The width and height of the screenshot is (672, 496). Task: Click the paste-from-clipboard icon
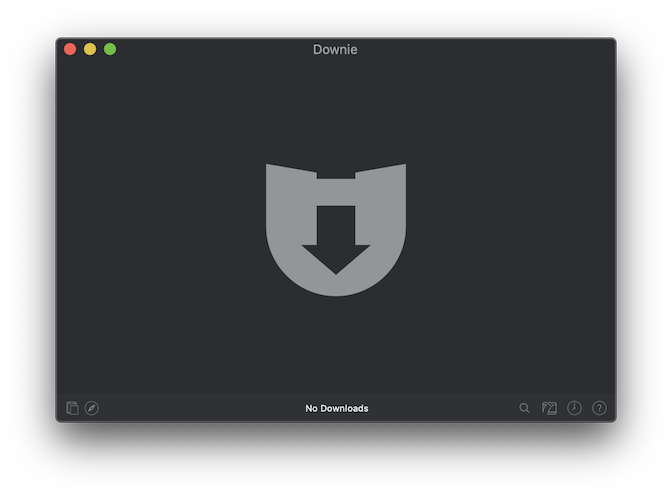(x=72, y=408)
